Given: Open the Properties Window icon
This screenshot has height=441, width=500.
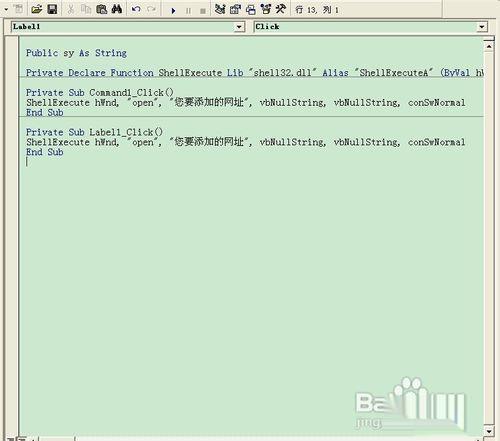Looking at the screenshot, I should coord(235,9).
